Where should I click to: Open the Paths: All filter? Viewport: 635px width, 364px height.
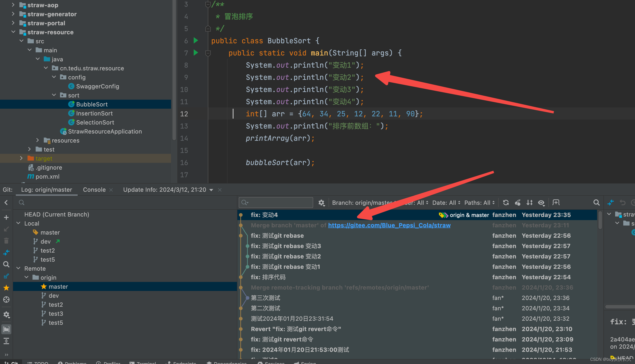[480, 203]
